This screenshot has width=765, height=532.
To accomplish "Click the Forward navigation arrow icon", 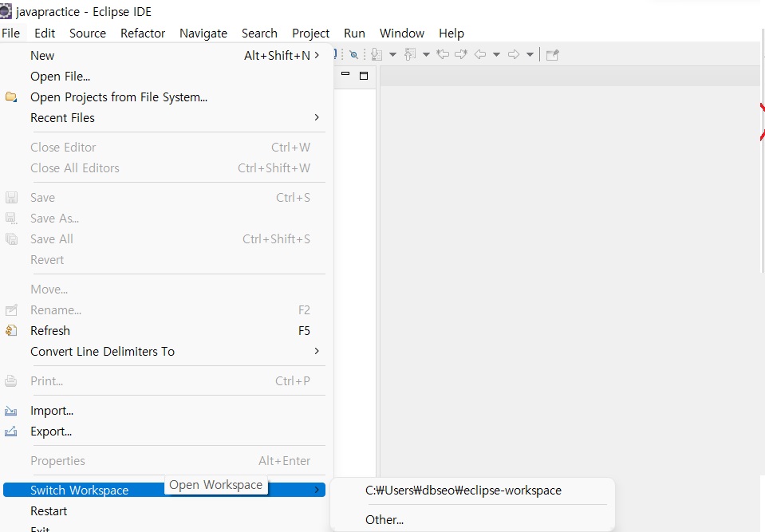I will 514,54.
